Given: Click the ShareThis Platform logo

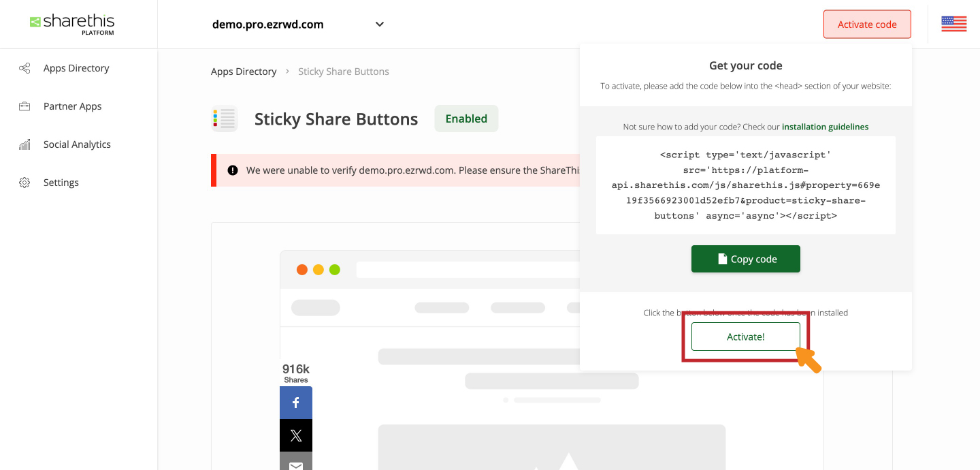Looking at the screenshot, I should pos(72,24).
